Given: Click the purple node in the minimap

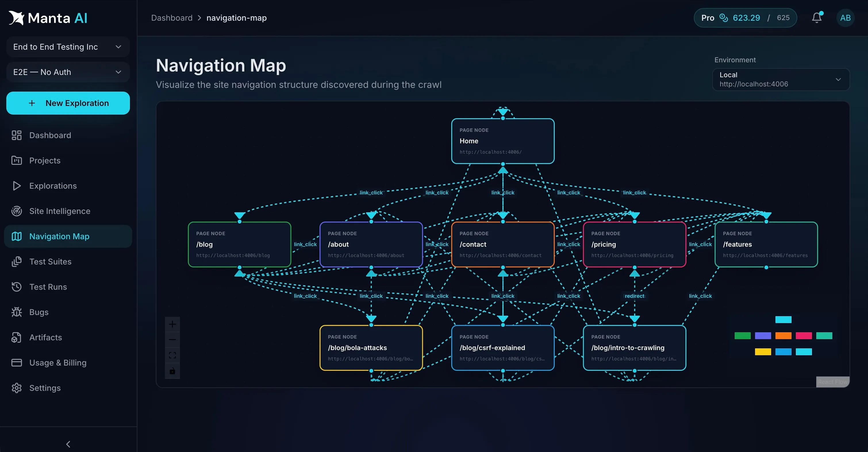Looking at the screenshot, I should click(763, 335).
